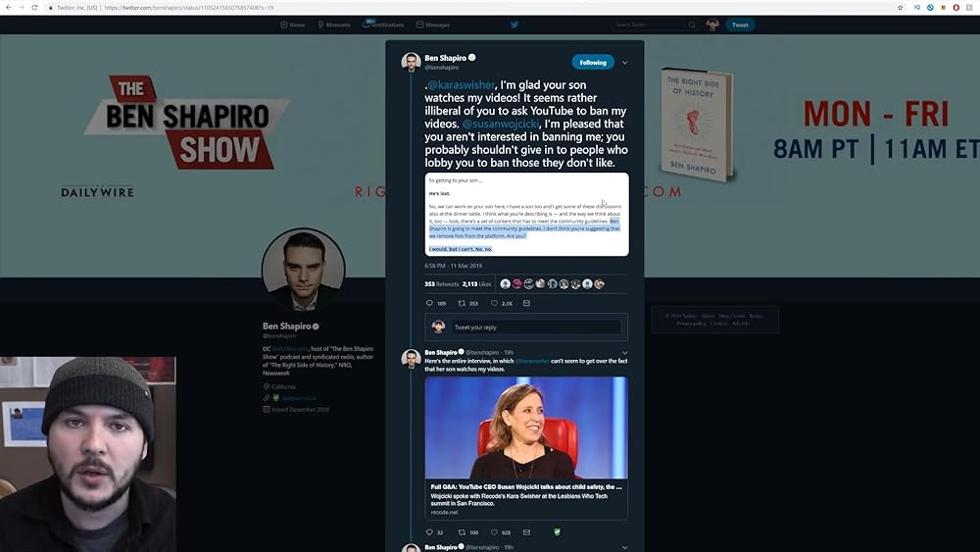Like the interview tweet with 628 likes
This screenshot has width=980, height=552.
click(x=494, y=532)
